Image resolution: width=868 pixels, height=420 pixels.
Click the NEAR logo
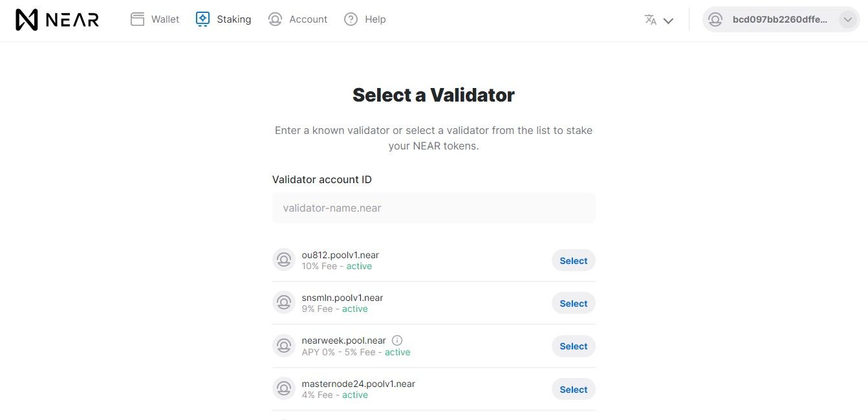[x=57, y=20]
